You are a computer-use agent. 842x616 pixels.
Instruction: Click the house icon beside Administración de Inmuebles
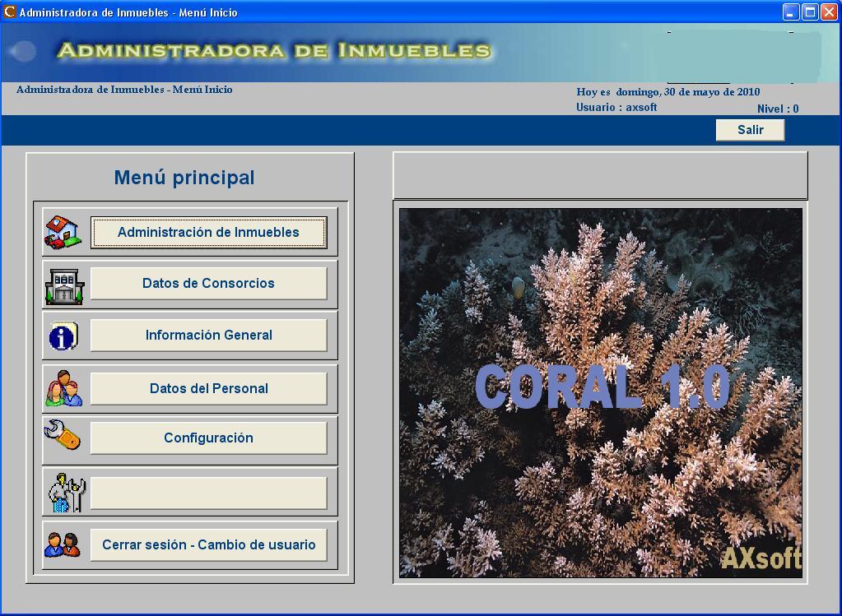pyautogui.click(x=63, y=233)
